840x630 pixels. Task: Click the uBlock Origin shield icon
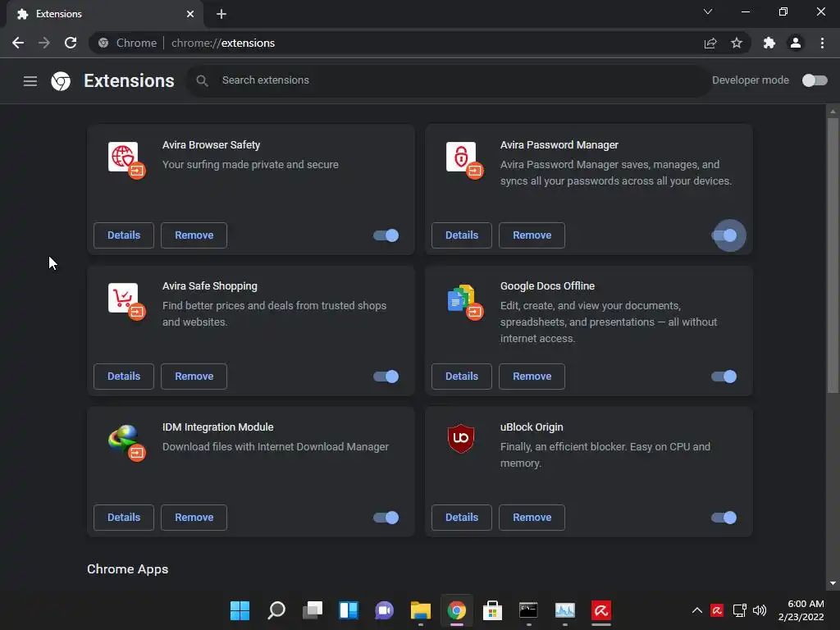(461, 438)
